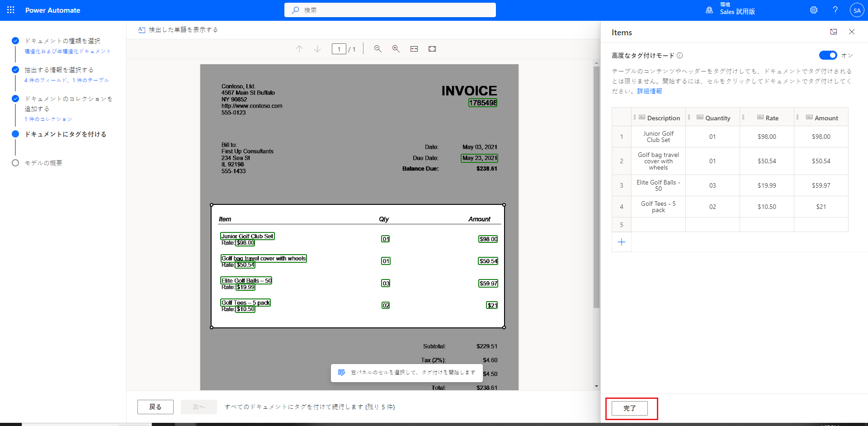
Task: Go to next page down arrow
Action: pos(317,49)
